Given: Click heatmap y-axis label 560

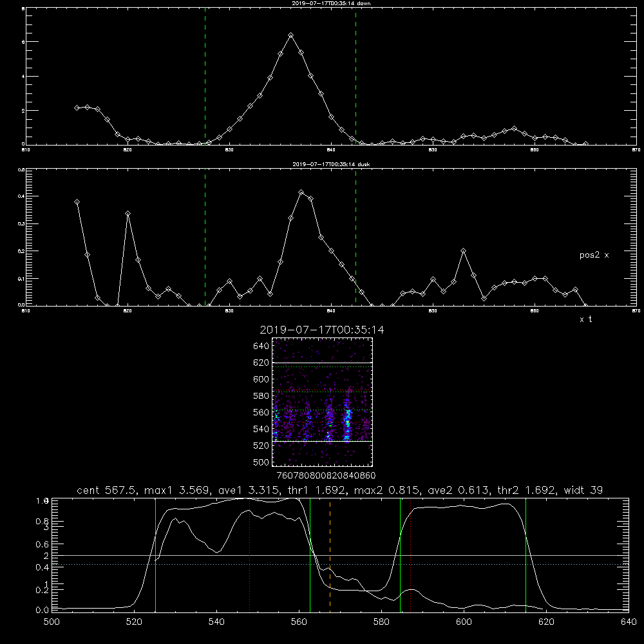Looking at the screenshot, I should click(x=261, y=412).
